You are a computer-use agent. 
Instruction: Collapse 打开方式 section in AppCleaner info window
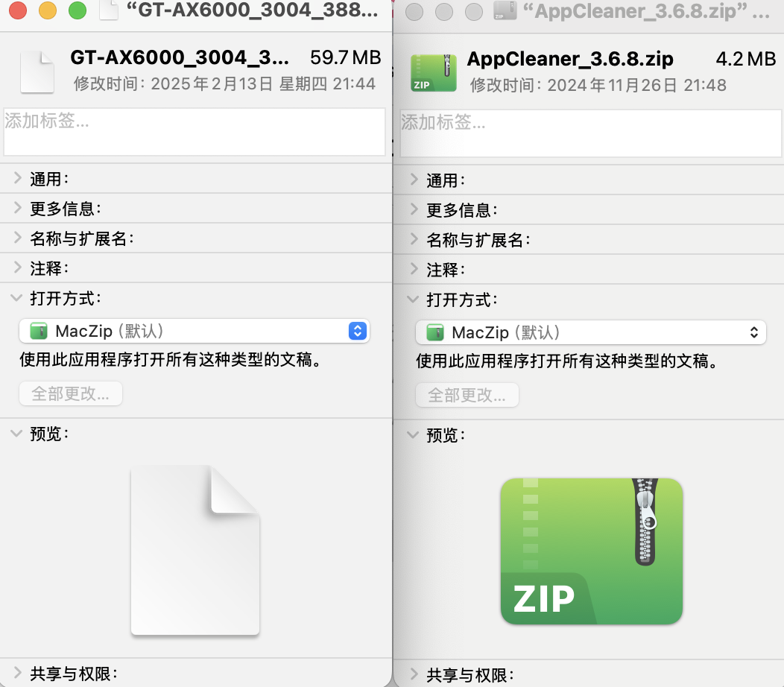413,300
